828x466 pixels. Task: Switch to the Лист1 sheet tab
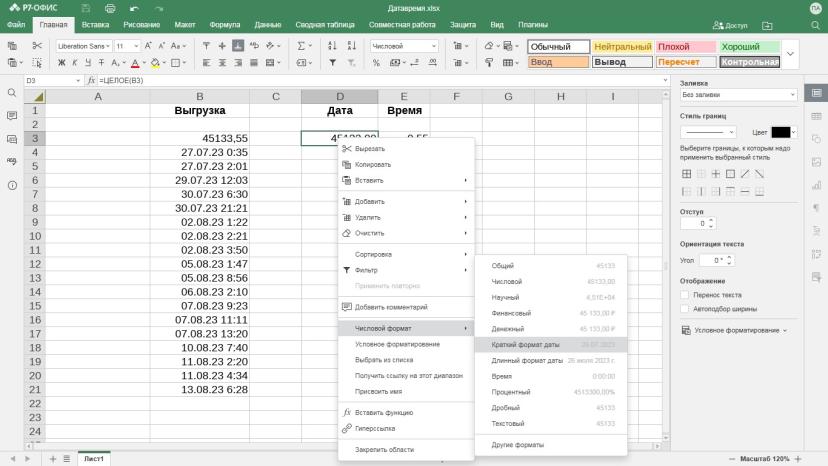click(94, 459)
